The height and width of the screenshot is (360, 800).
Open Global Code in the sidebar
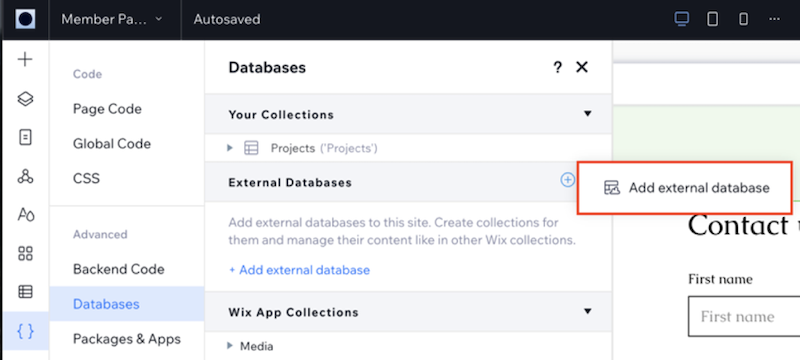coord(112,143)
